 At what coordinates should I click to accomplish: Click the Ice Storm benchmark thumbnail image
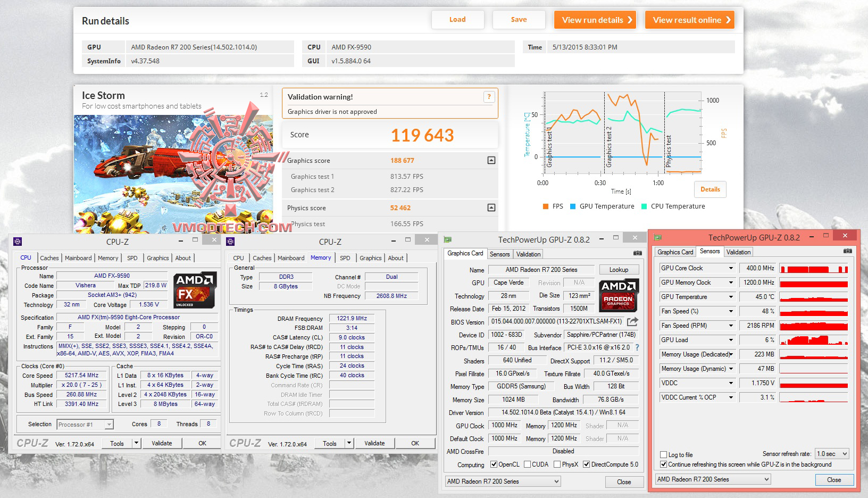(173, 175)
